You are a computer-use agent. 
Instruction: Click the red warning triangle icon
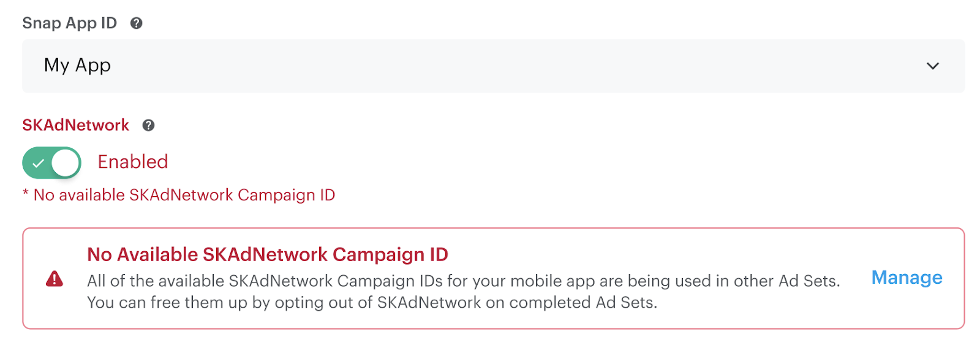click(55, 279)
